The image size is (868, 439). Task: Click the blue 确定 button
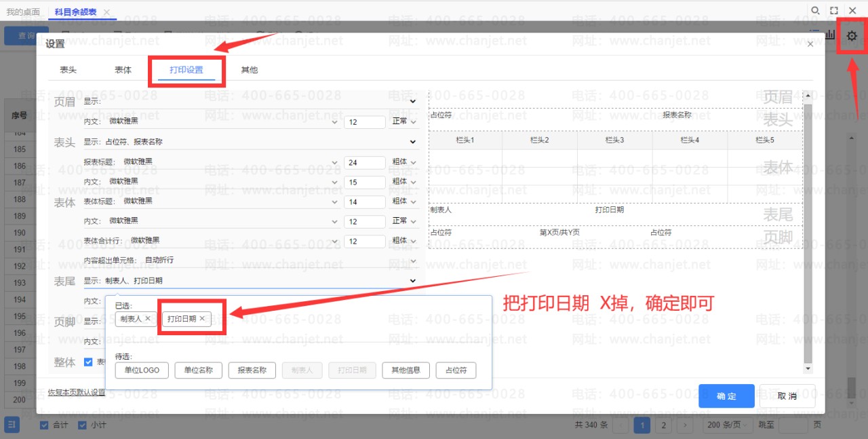[x=726, y=396]
